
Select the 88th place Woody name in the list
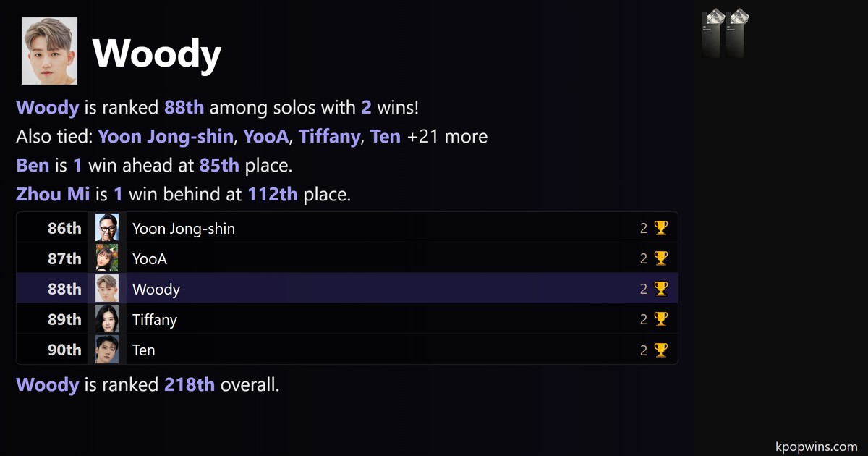[x=156, y=290]
